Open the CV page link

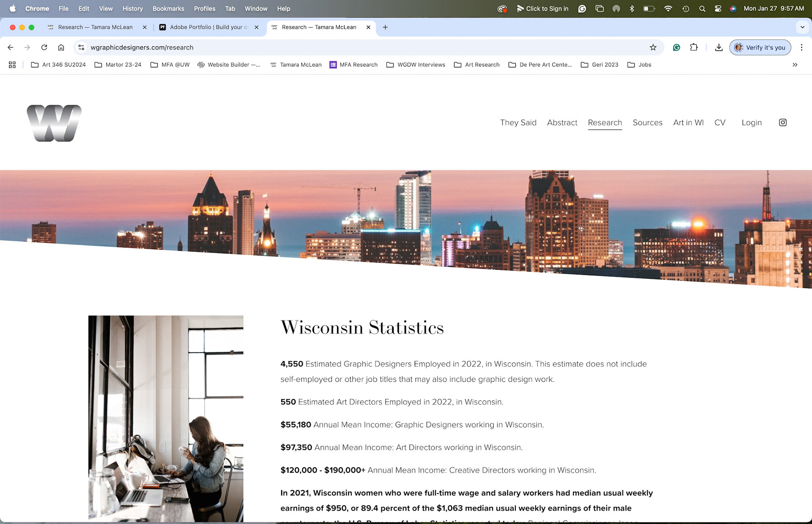click(x=720, y=123)
